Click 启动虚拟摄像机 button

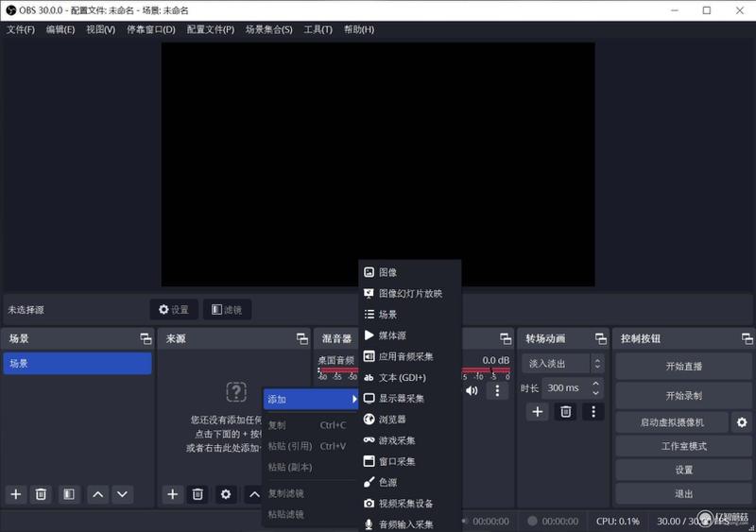(x=672, y=422)
